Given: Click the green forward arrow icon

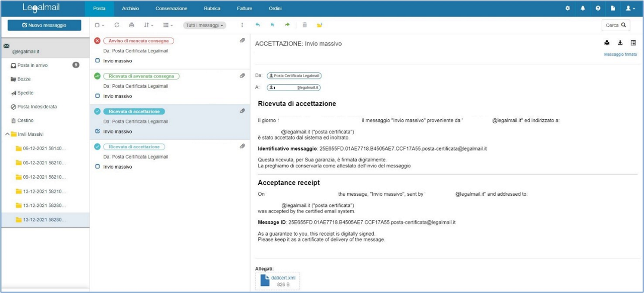Looking at the screenshot, I should (287, 25).
